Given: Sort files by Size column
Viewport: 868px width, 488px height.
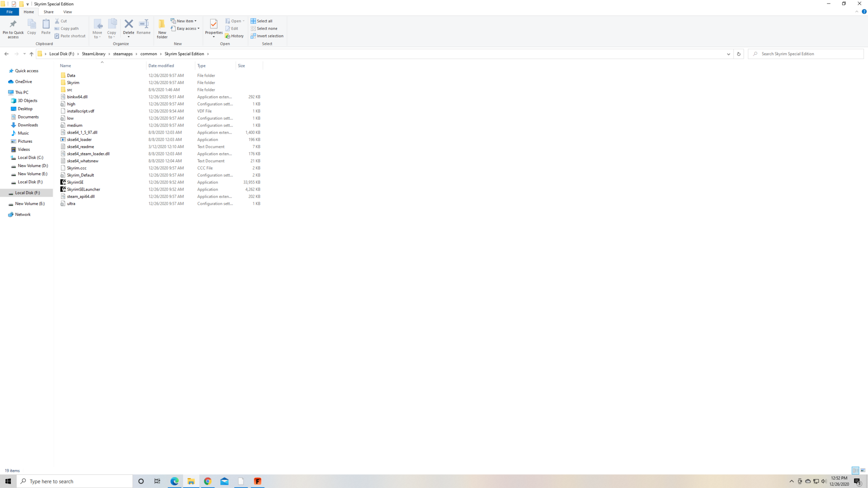Looking at the screenshot, I should (x=249, y=66).
